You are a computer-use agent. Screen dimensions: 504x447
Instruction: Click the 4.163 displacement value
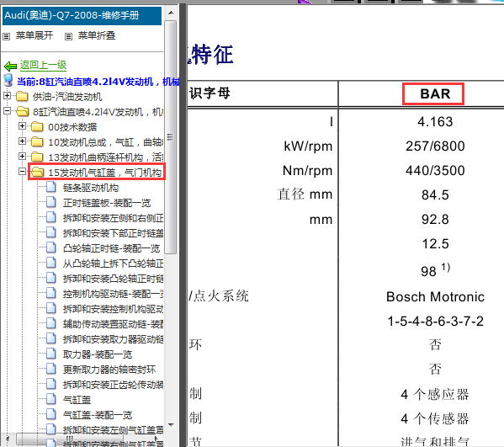click(x=435, y=122)
